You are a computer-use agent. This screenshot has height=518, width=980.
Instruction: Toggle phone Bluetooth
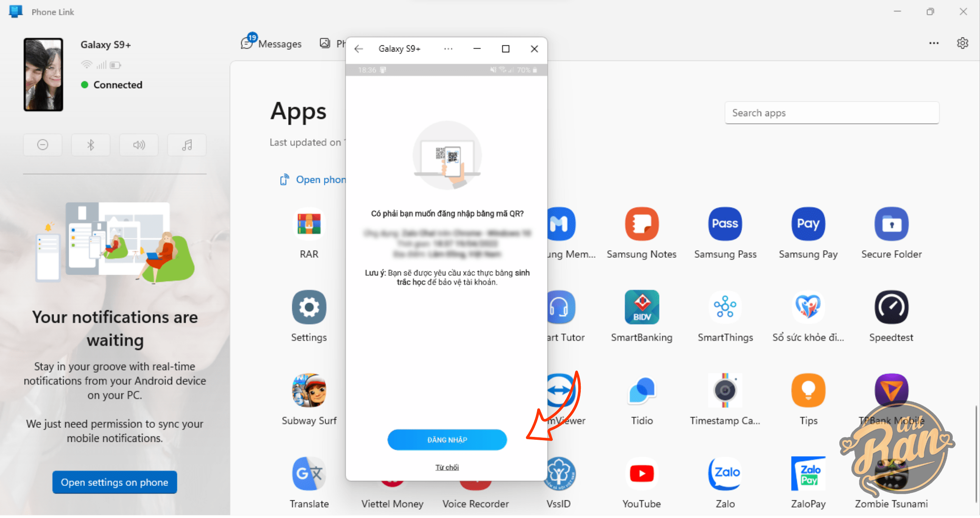coord(91,145)
